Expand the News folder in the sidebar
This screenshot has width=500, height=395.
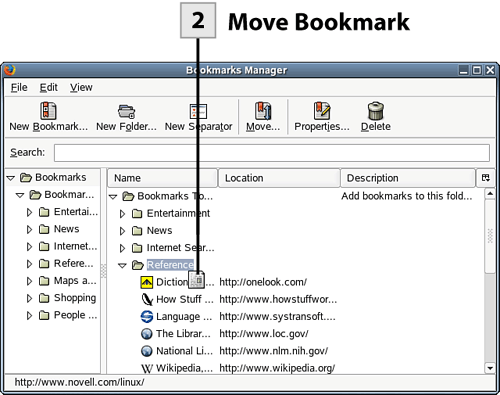(29, 229)
